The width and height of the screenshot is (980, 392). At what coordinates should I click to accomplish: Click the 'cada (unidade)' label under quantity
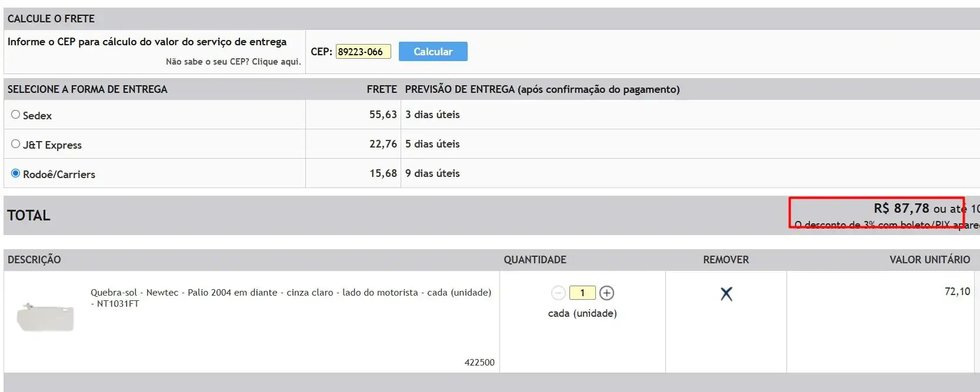582,313
